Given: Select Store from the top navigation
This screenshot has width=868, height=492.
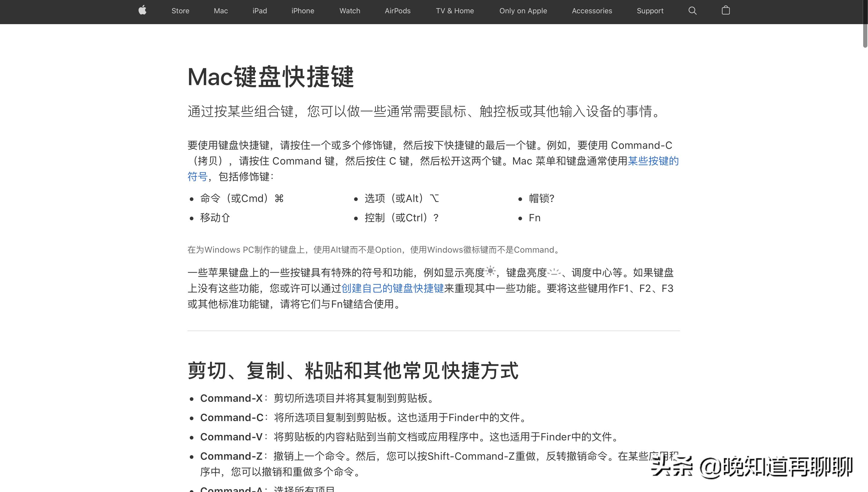Looking at the screenshot, I should (180, 11).
